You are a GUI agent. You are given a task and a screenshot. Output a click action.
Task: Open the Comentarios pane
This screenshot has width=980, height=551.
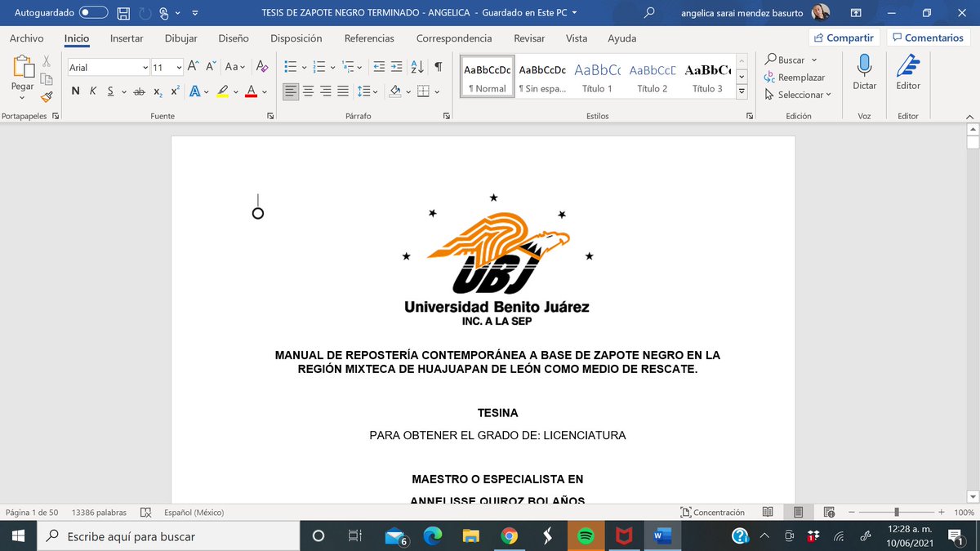click(x=928, y=38)
